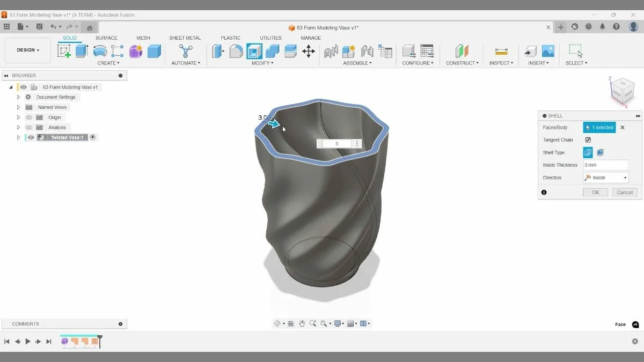The image size is (644, 362).
Task: Expand Document Settings in the browser
Action: [18, 97]
